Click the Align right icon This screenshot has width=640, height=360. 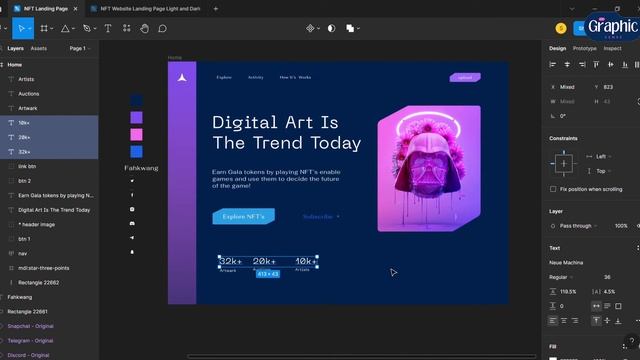coord(582,64)
